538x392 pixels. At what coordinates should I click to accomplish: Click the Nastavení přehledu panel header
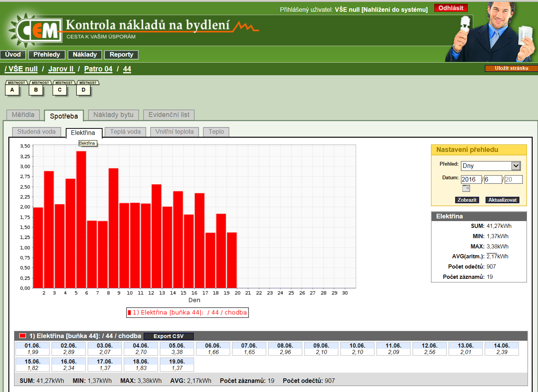479,150
